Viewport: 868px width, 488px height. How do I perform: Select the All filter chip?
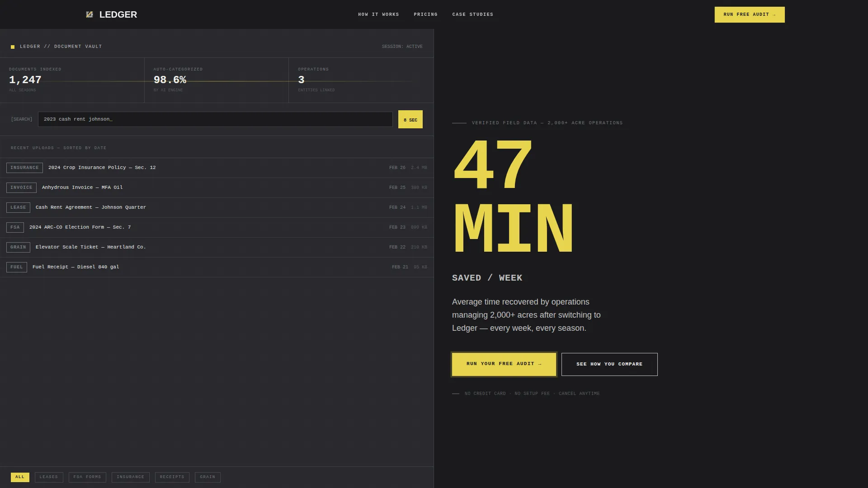point(20,477)
